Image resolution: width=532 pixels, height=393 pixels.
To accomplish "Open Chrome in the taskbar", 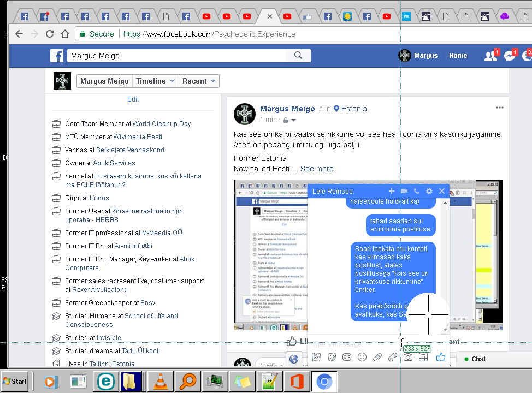I will coord(324,382).
